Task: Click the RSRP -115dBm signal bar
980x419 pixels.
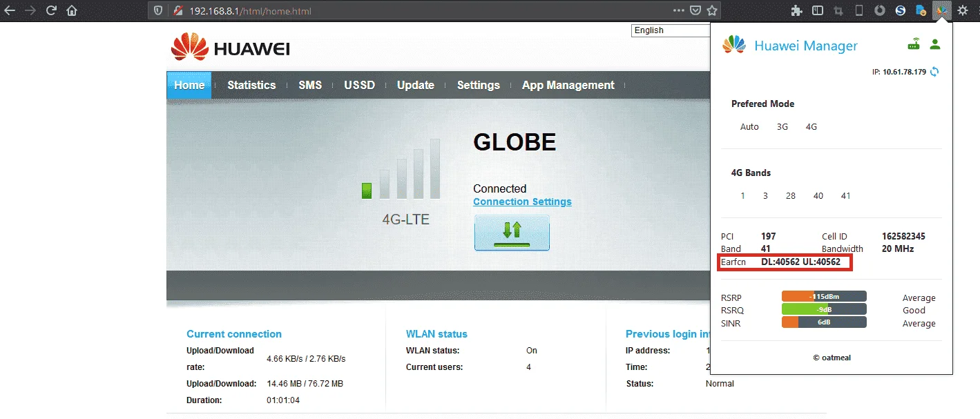Action: click(x=824, y=297)
